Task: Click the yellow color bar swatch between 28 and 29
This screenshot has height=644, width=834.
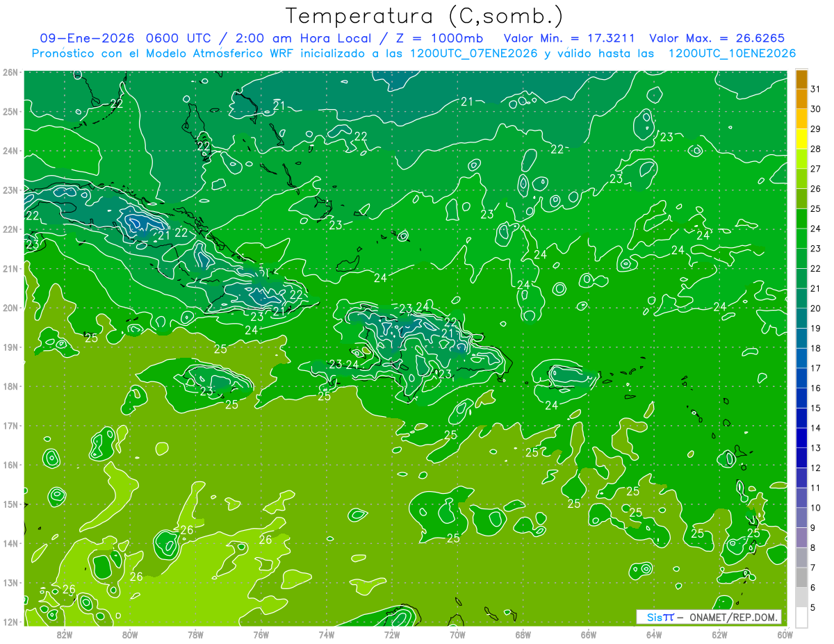Action: [801, 139]
